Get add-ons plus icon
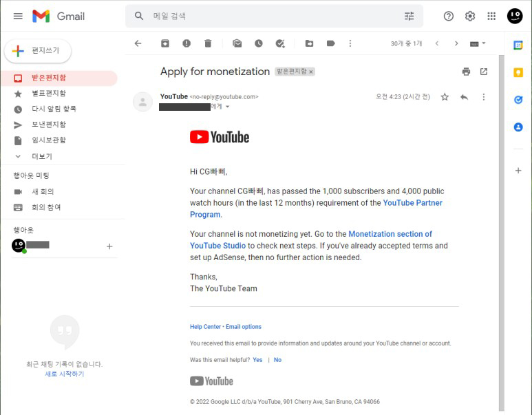The height and width of the screenshot is (415, 532). [518, 171]
